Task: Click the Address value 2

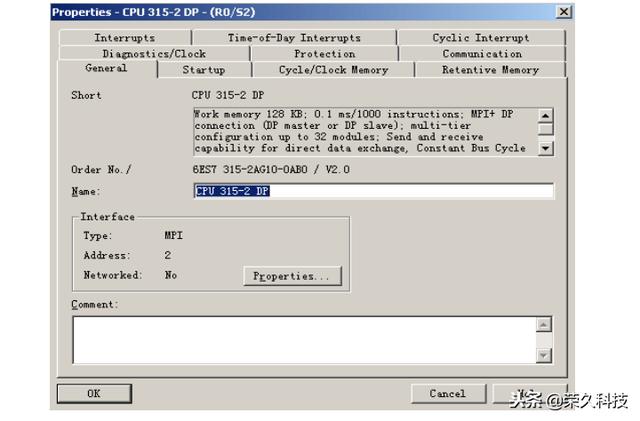Action: coord(168,255)
